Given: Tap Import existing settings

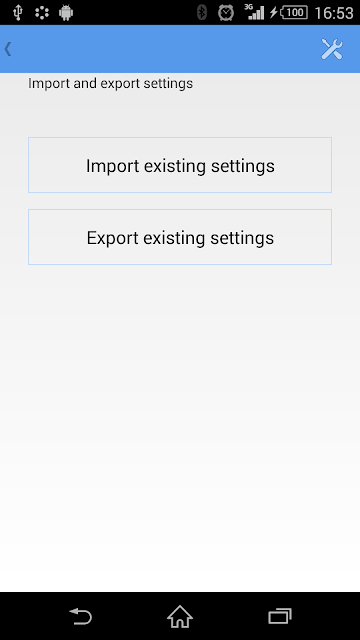Looking at the screenshot, I should (180, 165).
